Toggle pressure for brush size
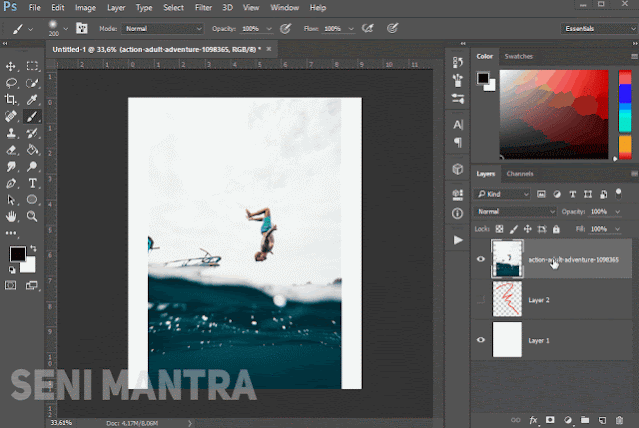Viewport: 639px width, 428px height. coord(392,28)
